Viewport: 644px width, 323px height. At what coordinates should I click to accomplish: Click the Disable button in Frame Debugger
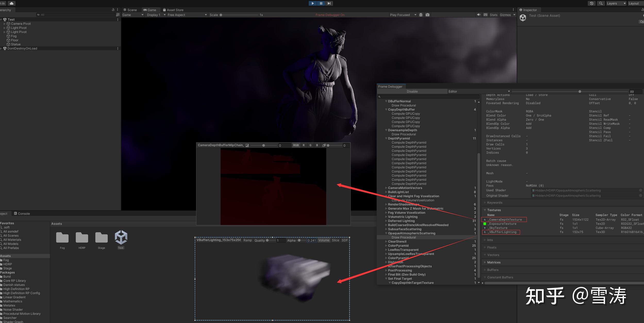[412, 92]
